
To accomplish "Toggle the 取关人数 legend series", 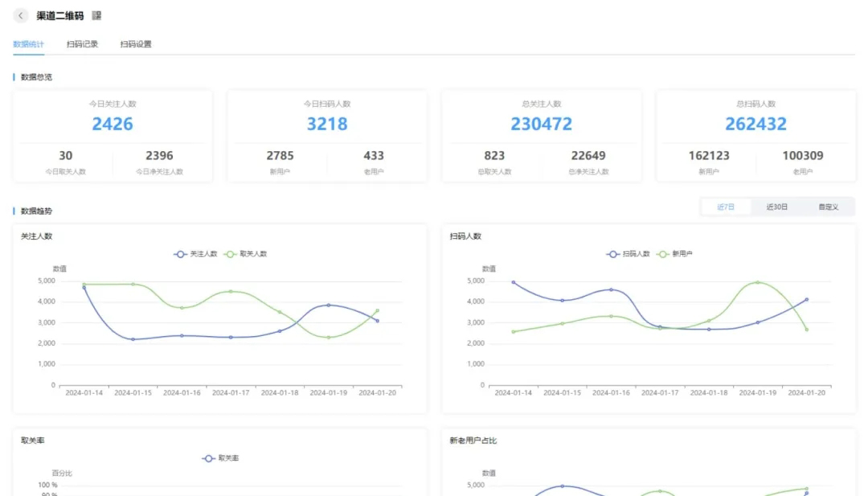I will [245, 254].
